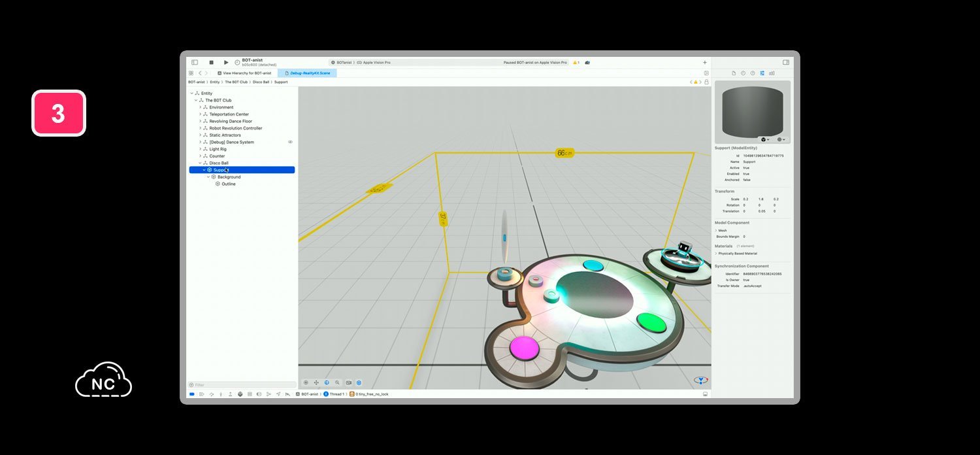The height and width of the screenshot is (455, 980).
Task: Stop the running BOT-anist app
Action: tap(211, 62)
